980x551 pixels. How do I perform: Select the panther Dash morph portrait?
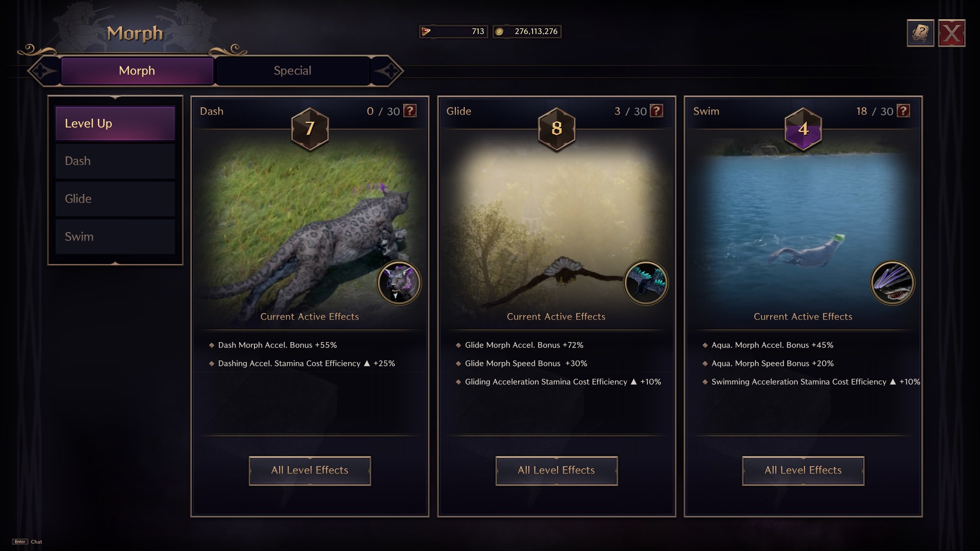399,283
